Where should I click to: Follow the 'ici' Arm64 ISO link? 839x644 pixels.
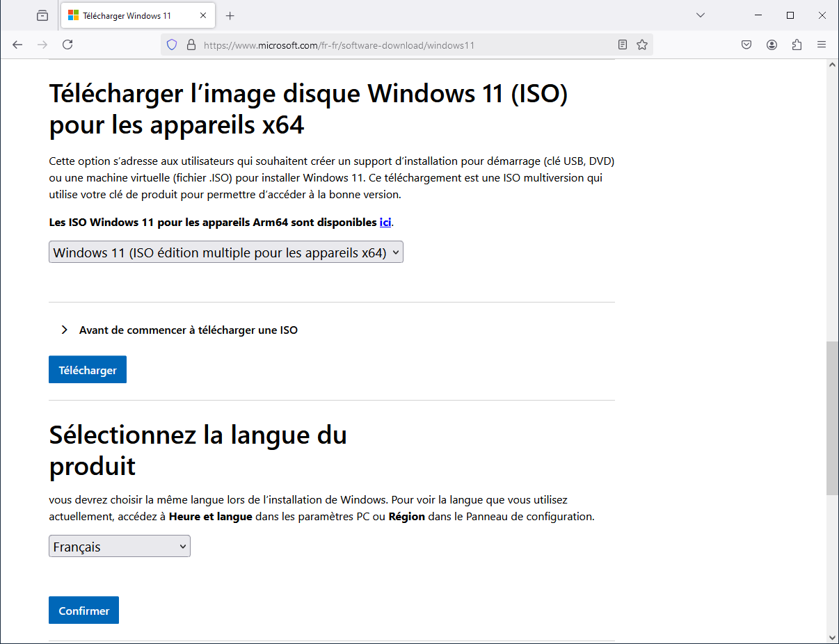click(x=385, y=223)
